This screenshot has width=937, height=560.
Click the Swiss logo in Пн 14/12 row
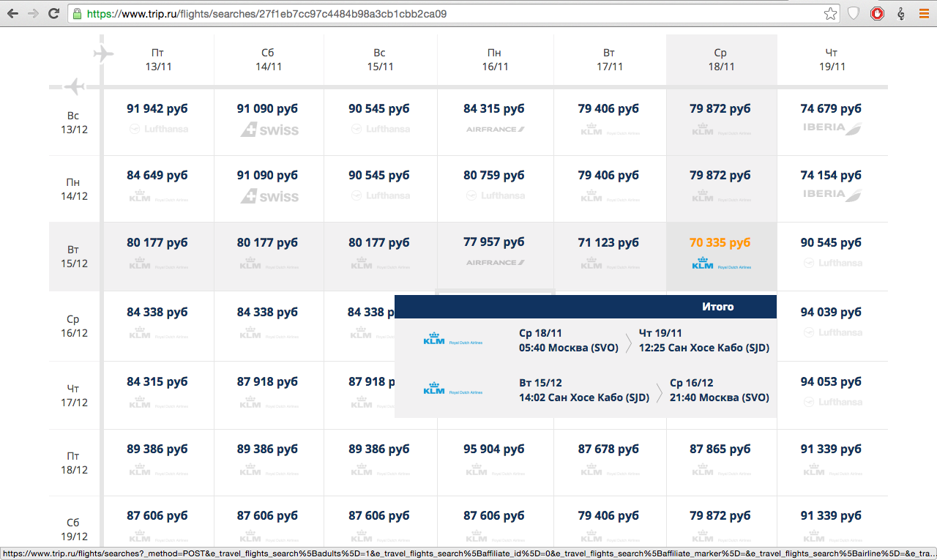(269, 196)
